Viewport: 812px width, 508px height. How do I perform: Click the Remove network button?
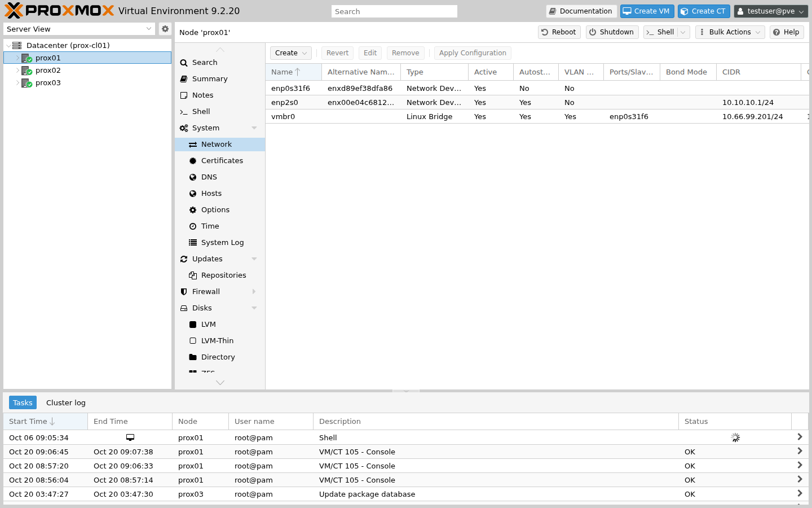pyautogui.click(x=405, y=53)
